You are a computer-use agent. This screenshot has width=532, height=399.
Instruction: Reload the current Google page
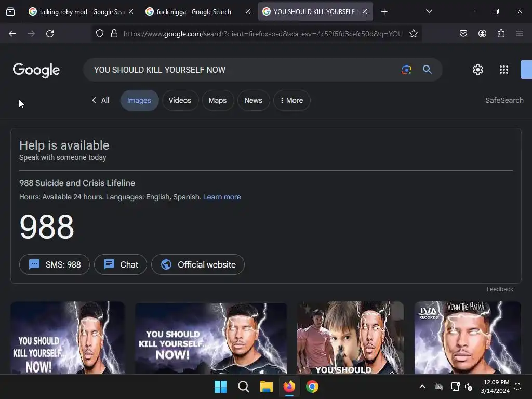click(50, 34)
